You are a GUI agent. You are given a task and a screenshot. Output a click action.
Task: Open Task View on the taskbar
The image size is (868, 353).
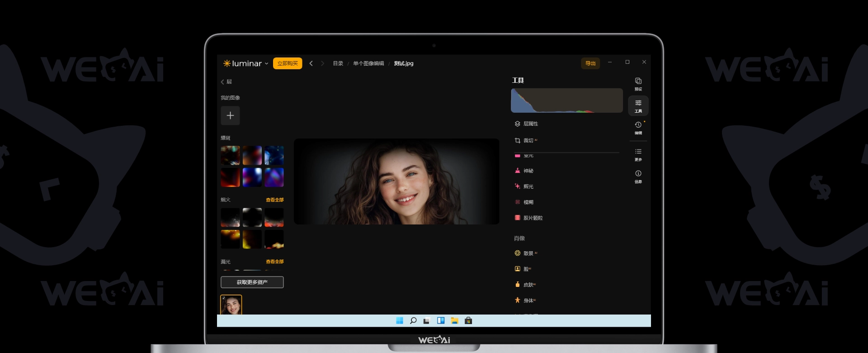(x=427, y=321)
